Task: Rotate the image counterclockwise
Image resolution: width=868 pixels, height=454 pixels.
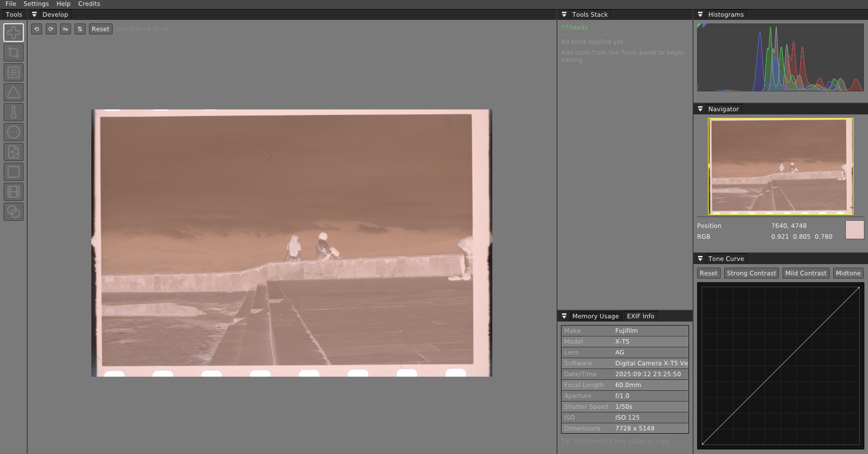Action: [37, 28]
